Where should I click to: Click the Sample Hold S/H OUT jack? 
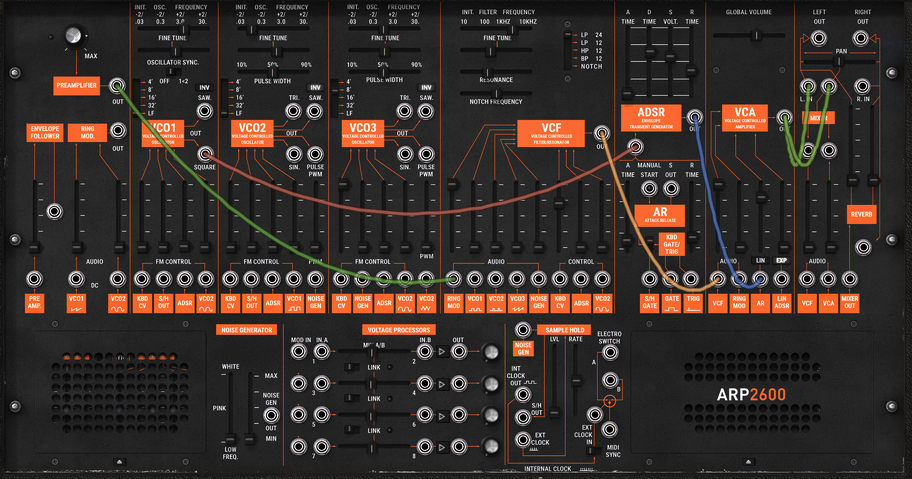pos(523,417)
